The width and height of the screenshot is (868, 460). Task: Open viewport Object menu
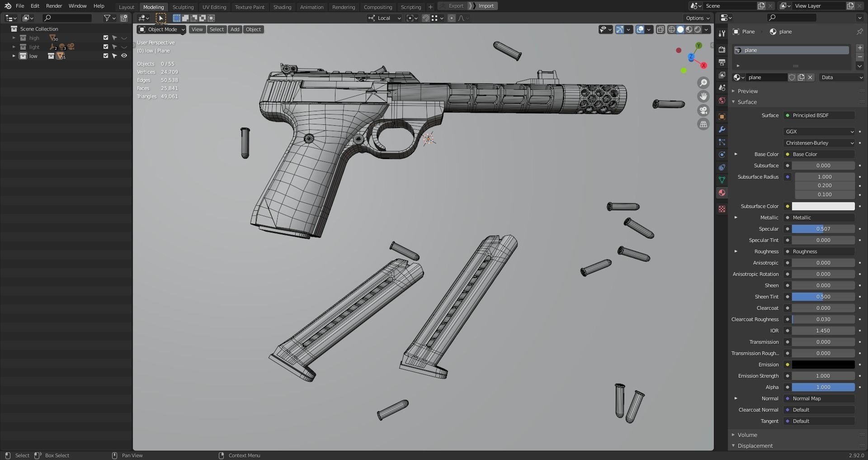pos(253,29)
